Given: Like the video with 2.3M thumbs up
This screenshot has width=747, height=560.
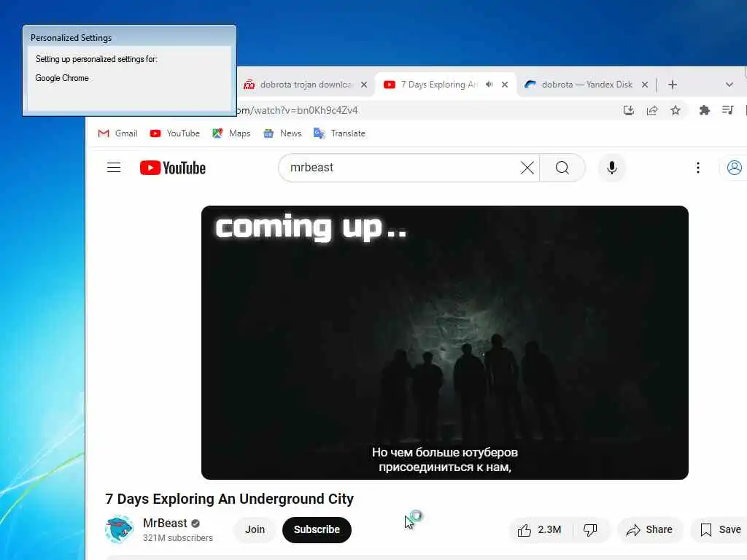Looking at the screenshot, I should 539,529.
